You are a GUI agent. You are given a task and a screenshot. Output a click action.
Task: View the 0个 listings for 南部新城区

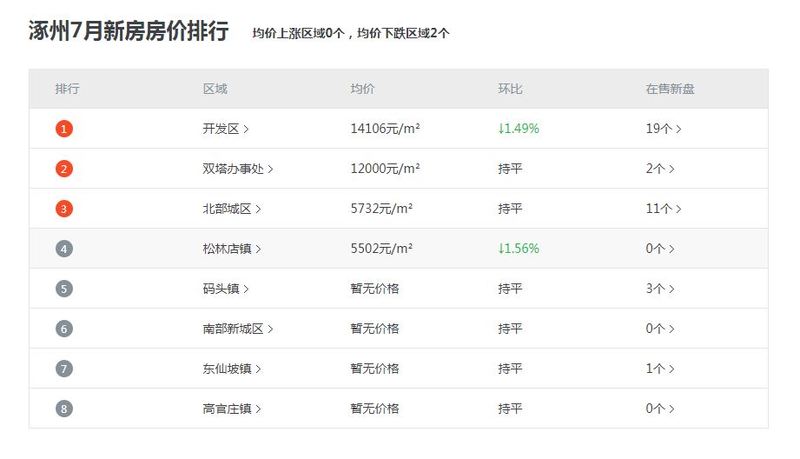click(660, 328)
